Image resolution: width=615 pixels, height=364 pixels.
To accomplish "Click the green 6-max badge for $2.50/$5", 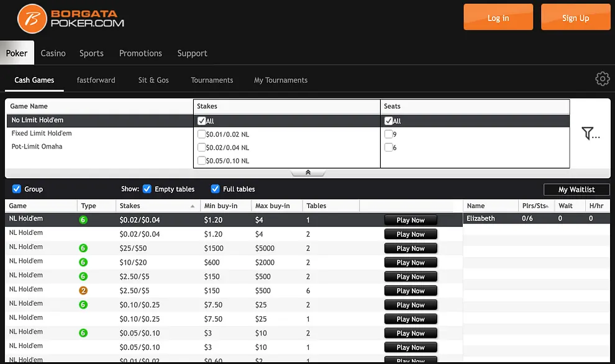I will (83, 276).
